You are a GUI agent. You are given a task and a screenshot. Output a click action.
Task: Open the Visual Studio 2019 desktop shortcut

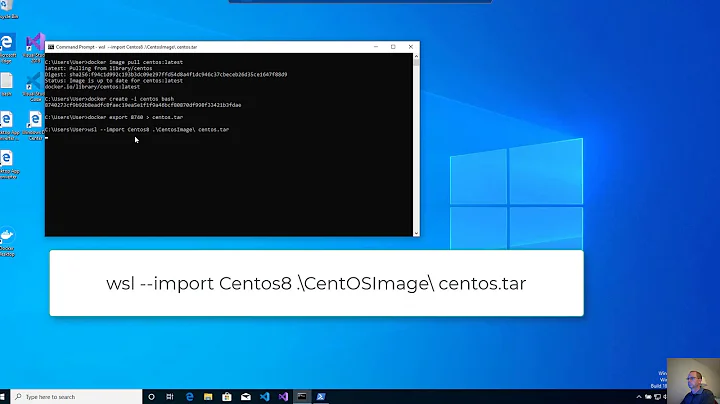(35, 48)
